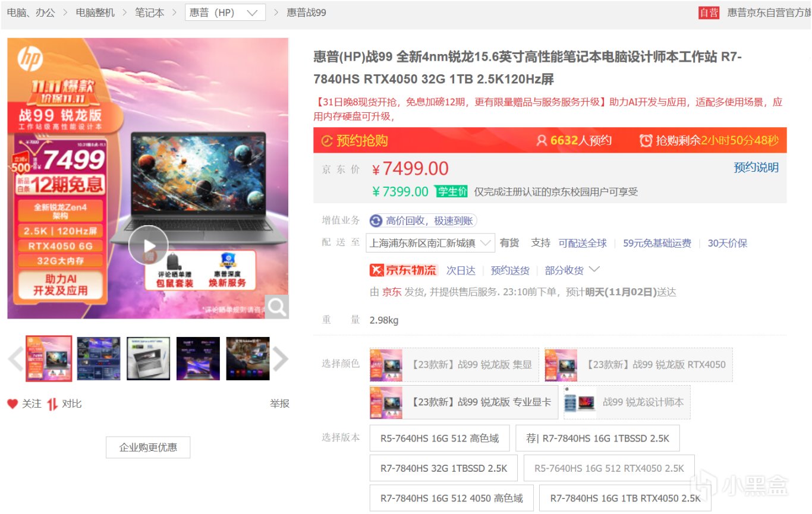Open 惠普战99 breadcrumb link
812x514 pixels.
click(307, 12)
